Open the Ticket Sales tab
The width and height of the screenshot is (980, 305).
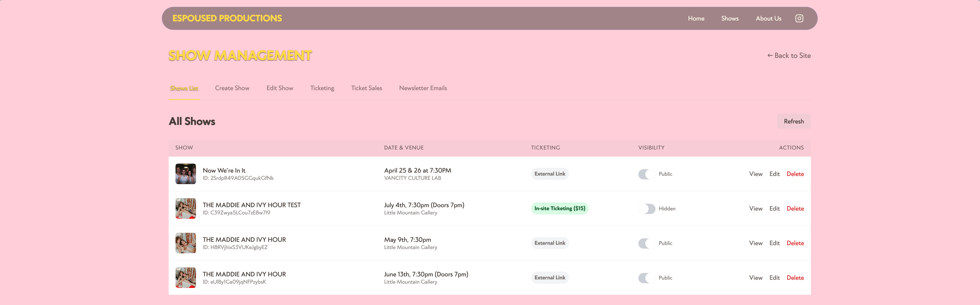366,88
